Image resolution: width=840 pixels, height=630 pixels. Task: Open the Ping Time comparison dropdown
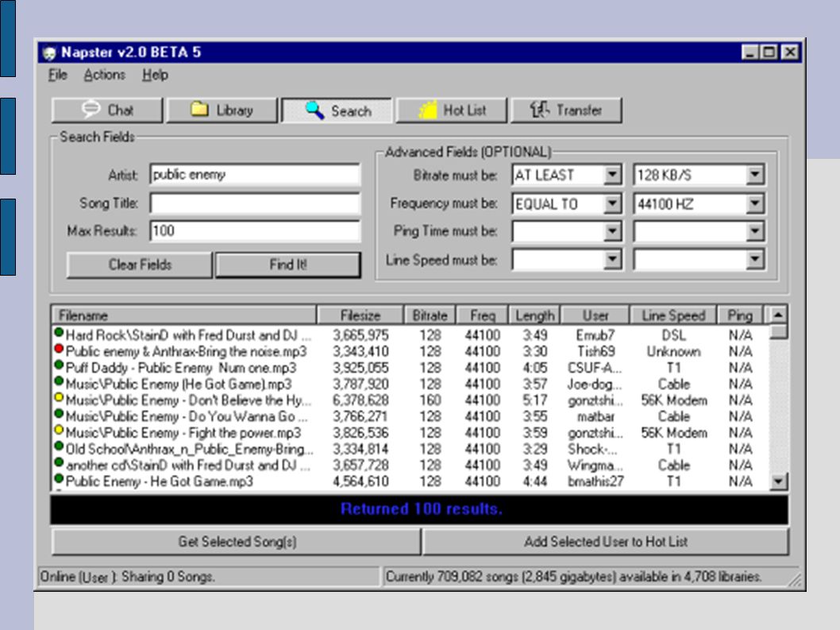[x=612, y=232]
